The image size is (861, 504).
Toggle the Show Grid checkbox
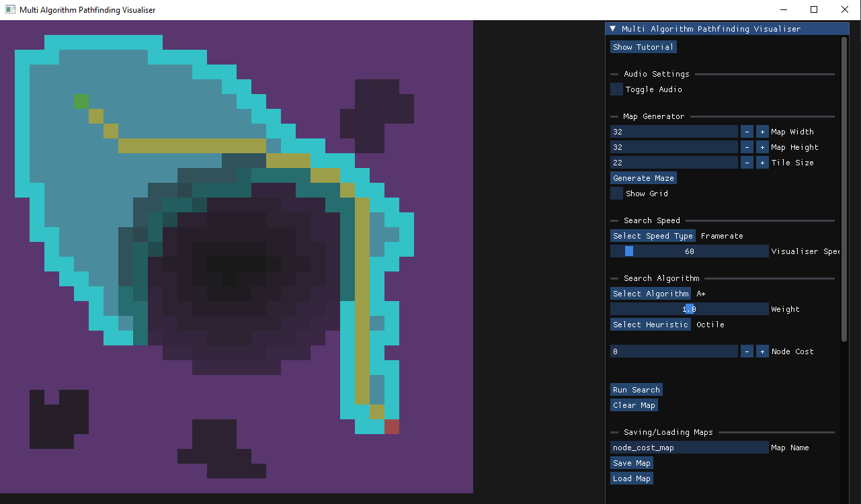[616, 194]
